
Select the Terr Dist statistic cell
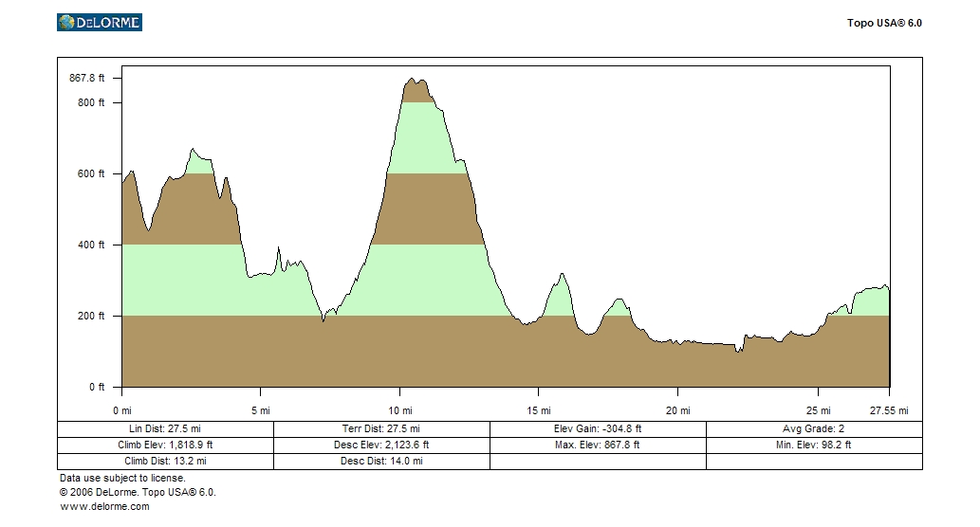click(x=381, y=428)
